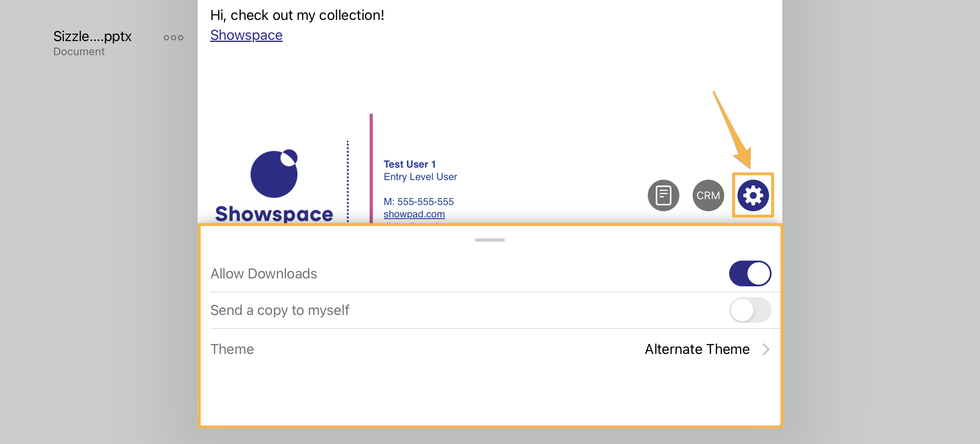Screen dimensions: 980x444
Task: Click the Test User 1 name
Action: click(x=409, y=164)
